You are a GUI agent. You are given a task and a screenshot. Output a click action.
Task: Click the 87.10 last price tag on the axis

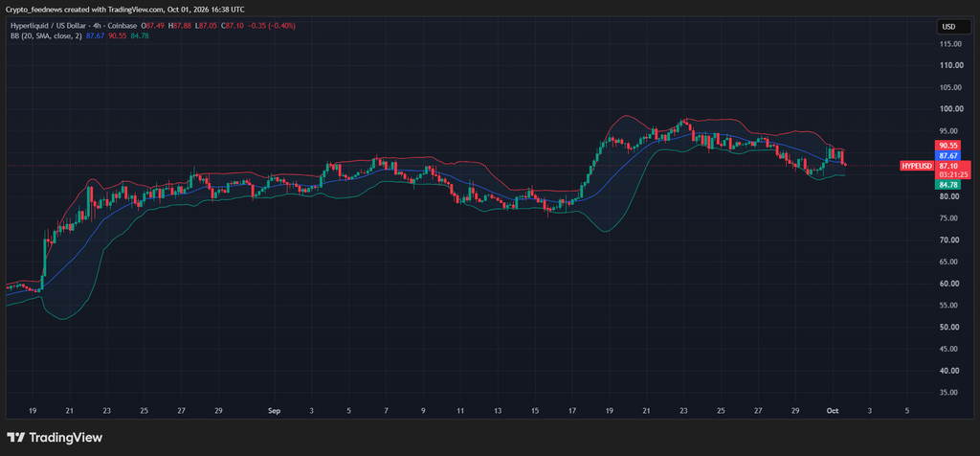[x=948, y=166]
